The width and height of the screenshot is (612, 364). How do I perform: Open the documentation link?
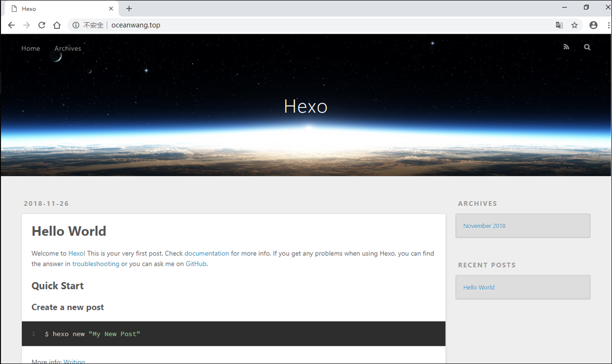point(207,254)
